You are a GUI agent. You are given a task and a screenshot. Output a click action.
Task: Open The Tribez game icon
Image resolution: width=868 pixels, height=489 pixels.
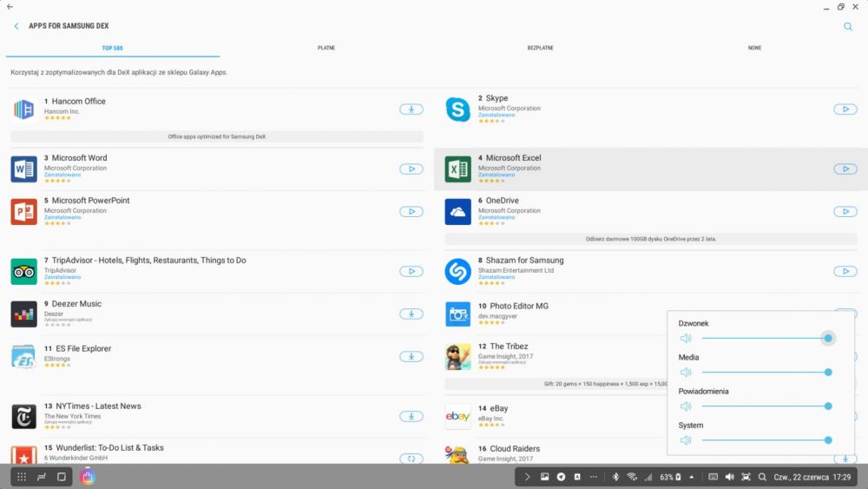coord(457,357)
